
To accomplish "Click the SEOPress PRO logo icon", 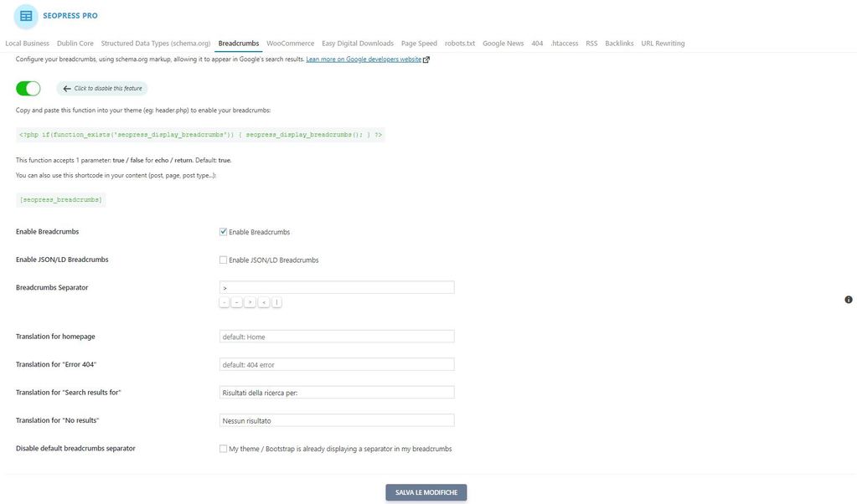I will (x=26, y=17).
